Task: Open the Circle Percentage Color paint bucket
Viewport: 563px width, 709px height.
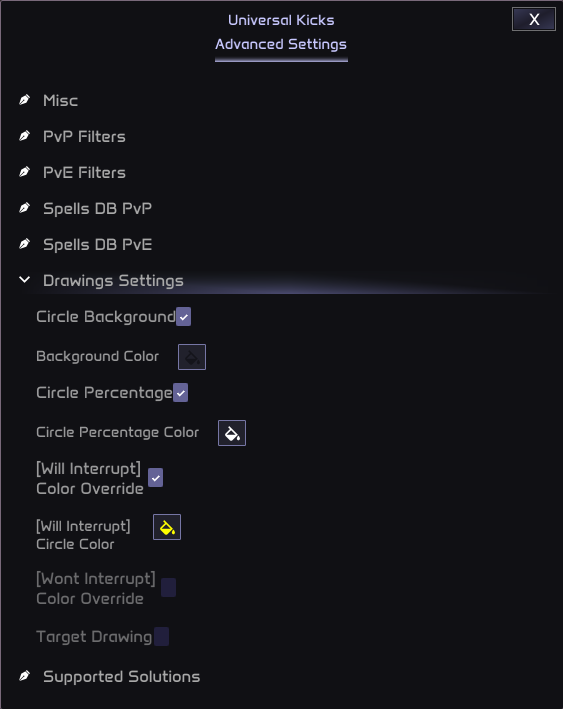Action: 232,433
